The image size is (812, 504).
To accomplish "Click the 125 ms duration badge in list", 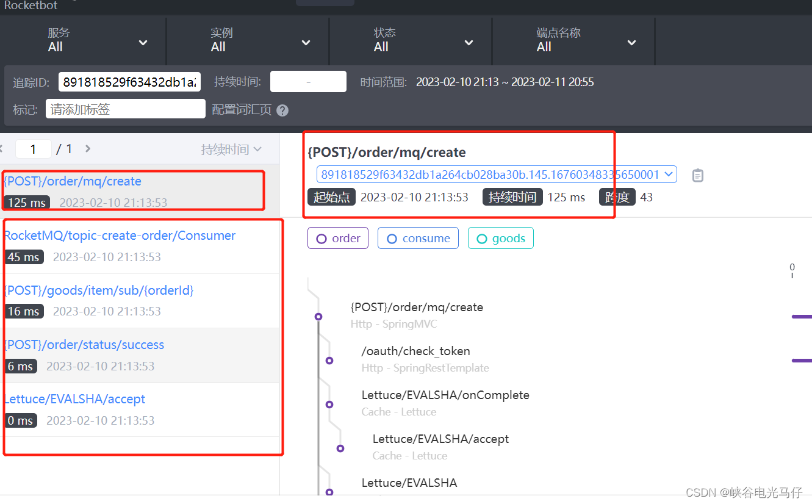I will pyautogui.click(x=26, y=203).
